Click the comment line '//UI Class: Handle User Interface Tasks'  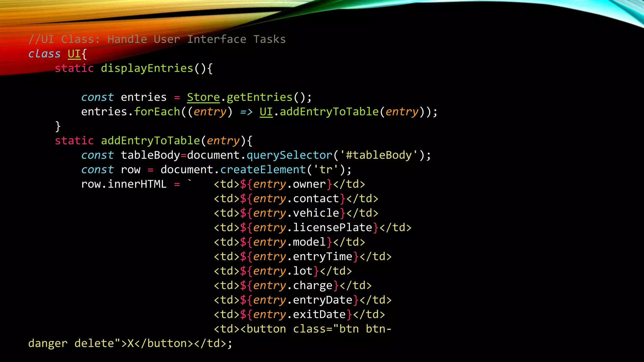click(157, 39)
